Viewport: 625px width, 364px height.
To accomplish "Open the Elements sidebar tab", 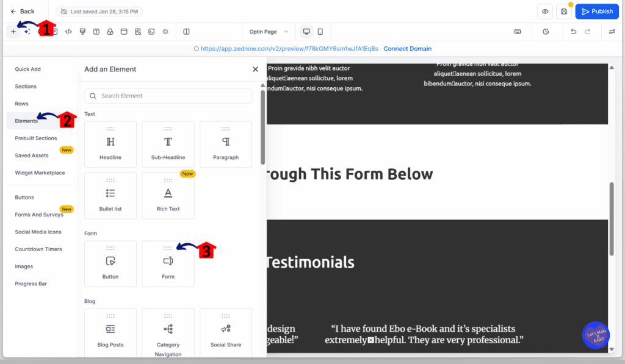I will 27,120.
